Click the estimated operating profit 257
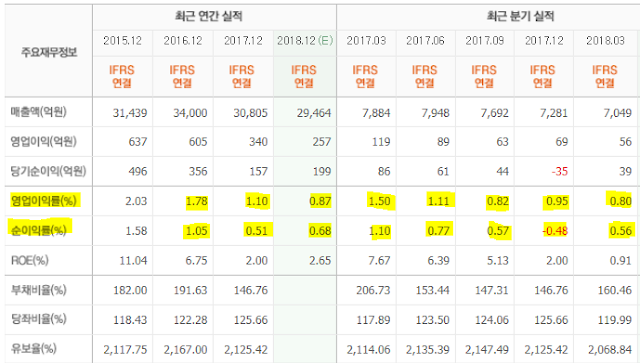 (322, 142)
